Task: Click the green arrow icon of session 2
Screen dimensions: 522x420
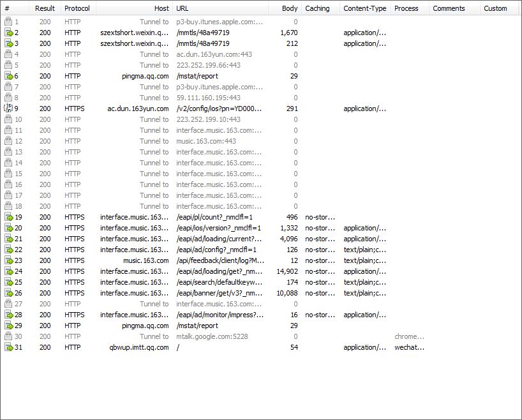Action: [8, 33]
